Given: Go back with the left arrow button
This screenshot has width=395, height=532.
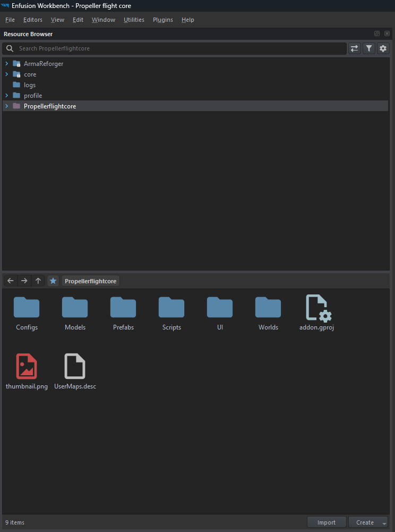Looking at the screenshot, I should tap(11, 281).
